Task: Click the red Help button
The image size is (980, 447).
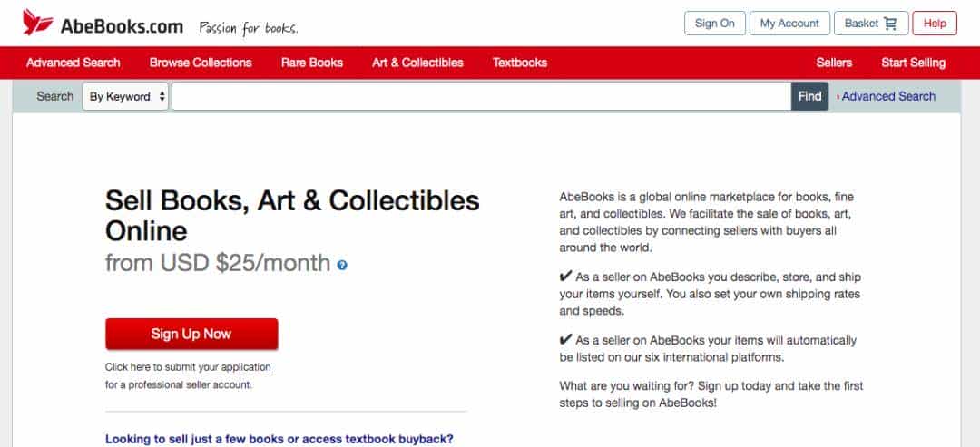Action: (935, 24)
